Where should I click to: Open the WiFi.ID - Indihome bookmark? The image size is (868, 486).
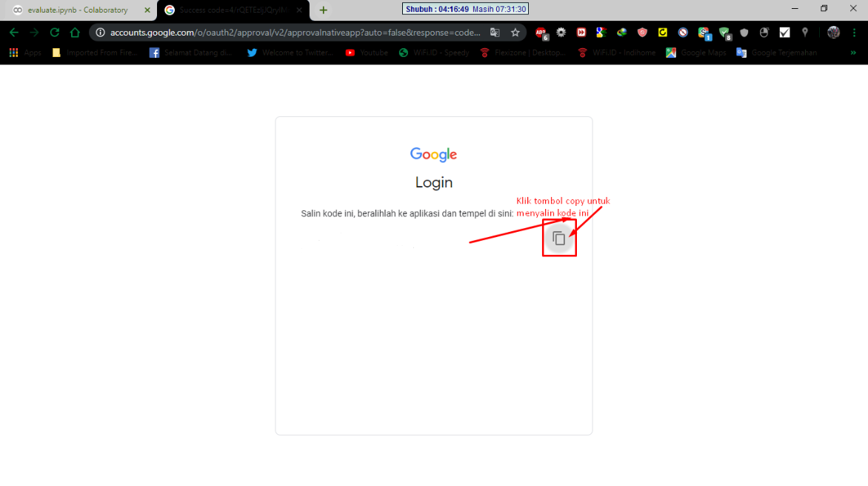(x=616, y=53)
